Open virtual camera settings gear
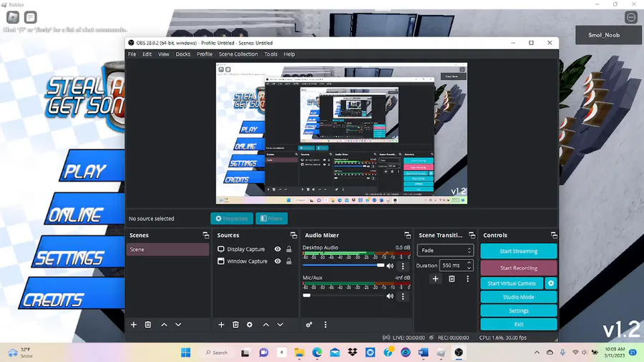Viewport: 644px width, 362px height. click(x=551, y=283)
